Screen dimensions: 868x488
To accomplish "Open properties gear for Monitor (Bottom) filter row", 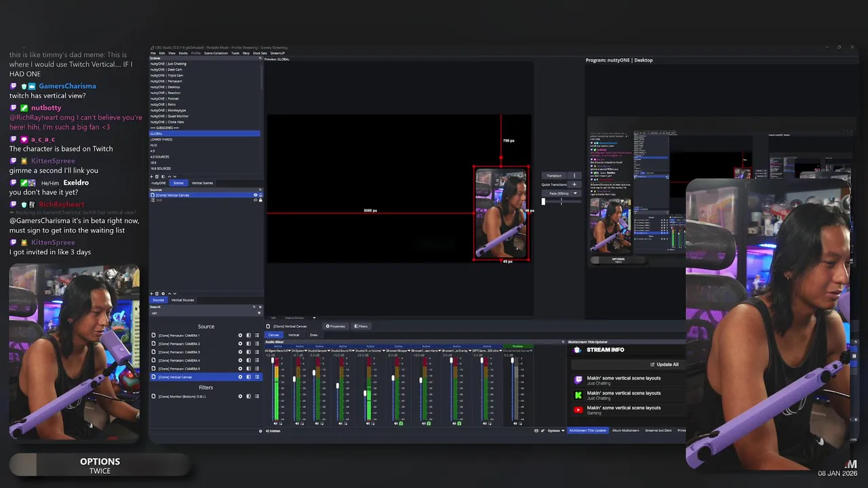I will click(x=240, y=396).
